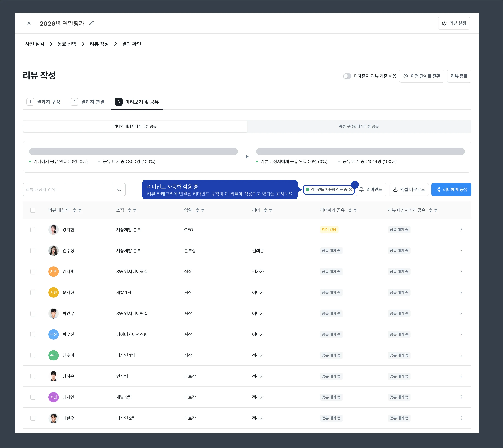
Task: Select checkbox for 권지훈
Action: pyautogui.click(x=33, y=271)
